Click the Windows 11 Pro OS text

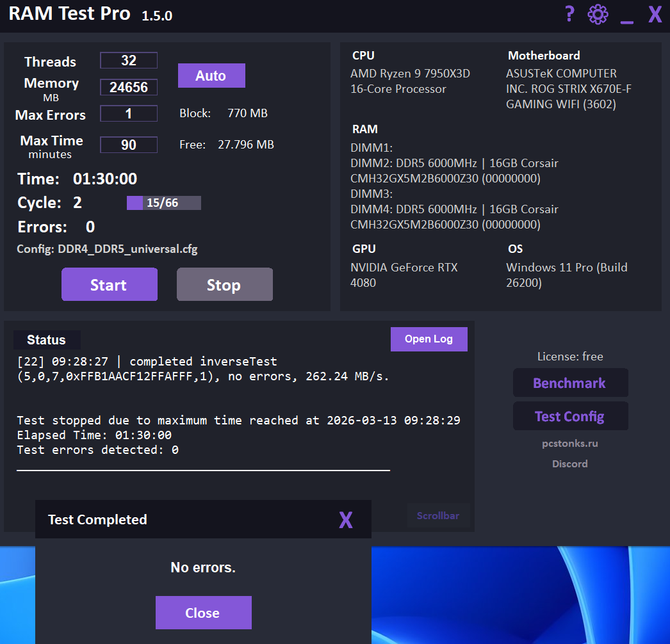click(x=567, y=275)
